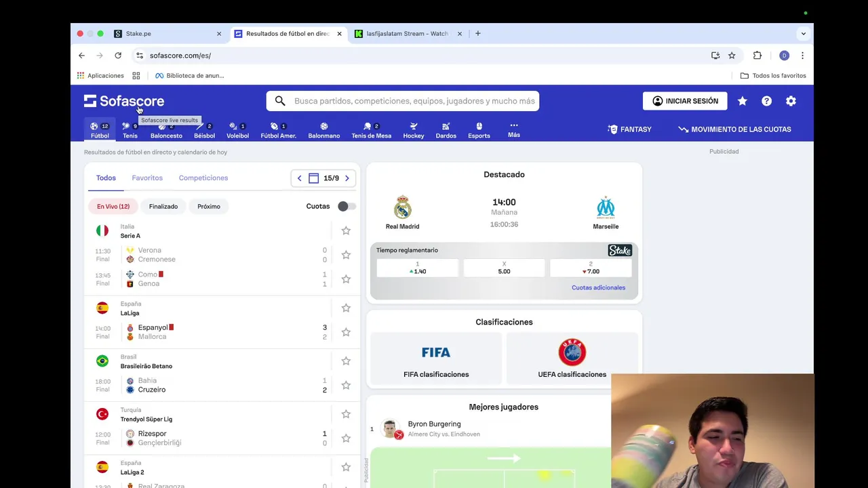The image size is (868, 488).
Task: Open the FANTASY section
Action: pyautogui.click(x=629, y=129)
